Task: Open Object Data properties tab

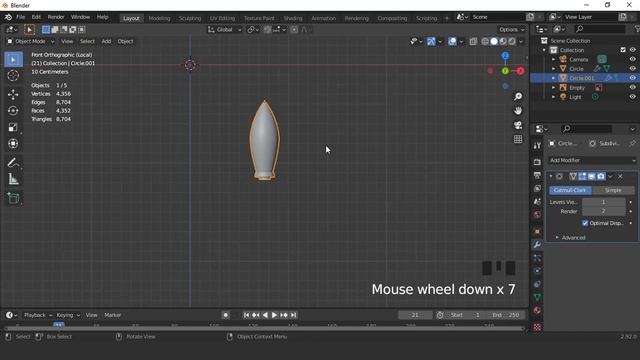Action: 537,297
